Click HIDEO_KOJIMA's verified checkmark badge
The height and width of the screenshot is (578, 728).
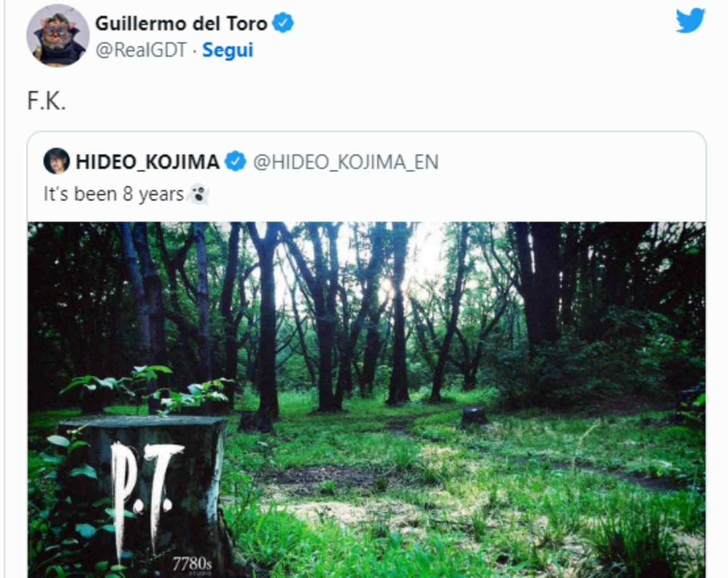click(235, 162)
